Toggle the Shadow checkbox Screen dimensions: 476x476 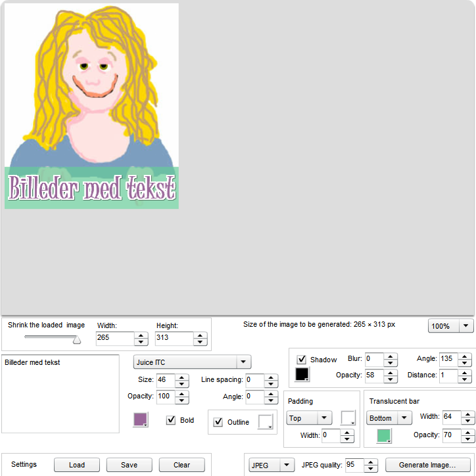[302, 360]
